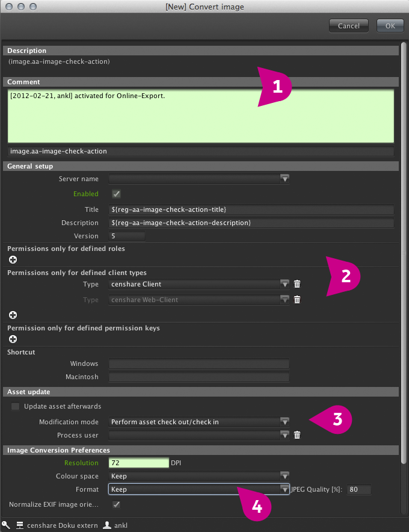Add a role under Permissions for defined roles
The width and height of the screenshot is (409, 532).
[x=13, y=260]
